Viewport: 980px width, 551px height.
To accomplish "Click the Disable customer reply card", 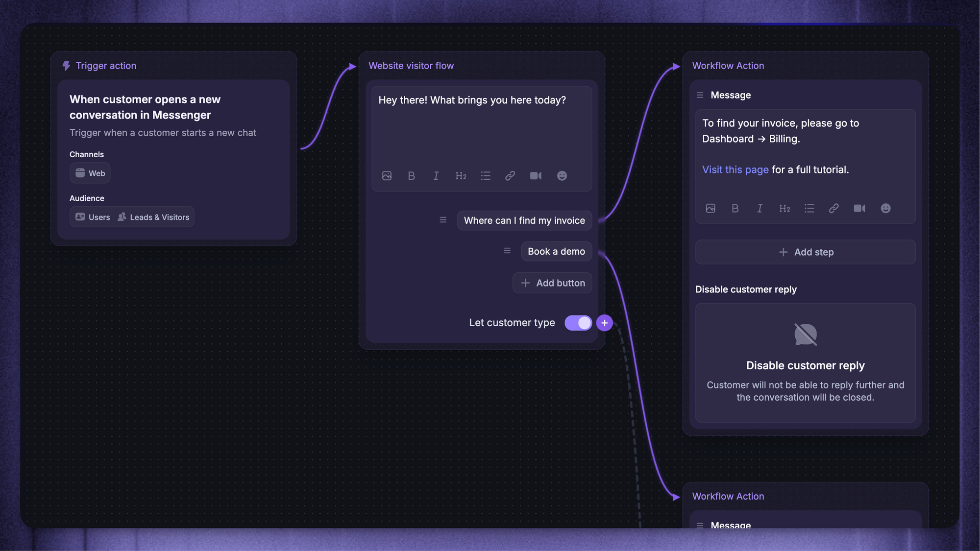I will [806, 363].
